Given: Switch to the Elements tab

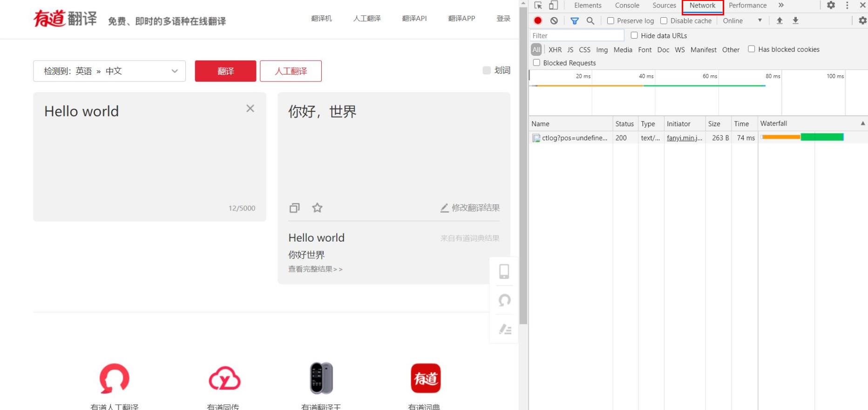Looking at the screenshot, I should (x=588, y=6).
